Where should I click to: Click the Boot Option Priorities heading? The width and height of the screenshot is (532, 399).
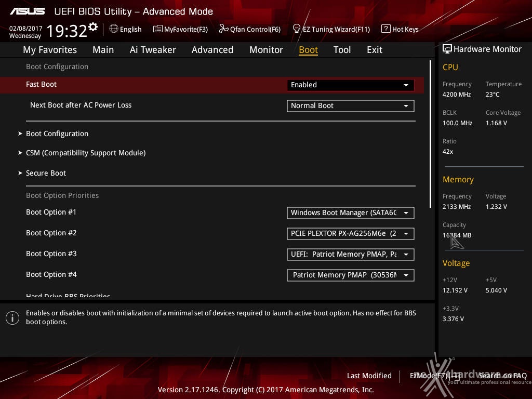pos(62,195)
